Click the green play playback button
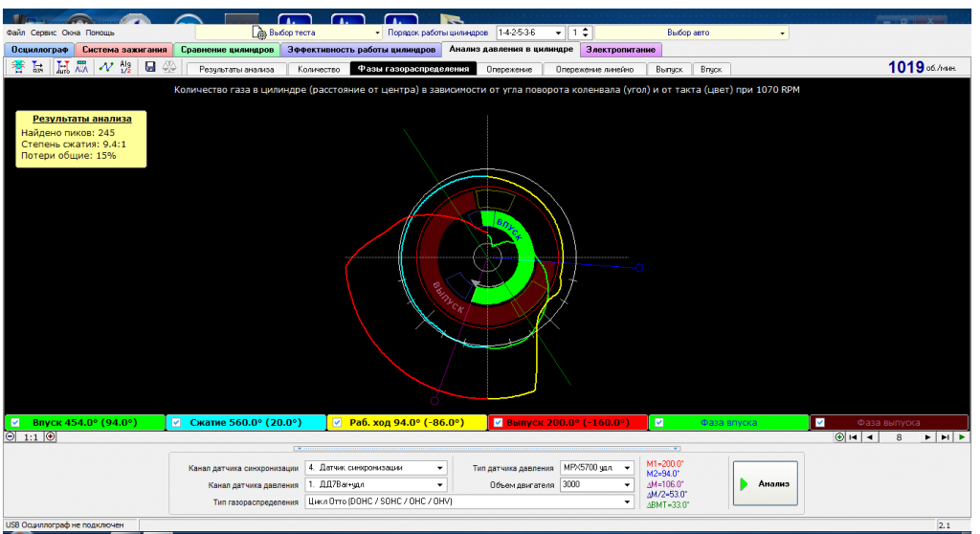This screenshot has width=980, height=534. point(962,437)
